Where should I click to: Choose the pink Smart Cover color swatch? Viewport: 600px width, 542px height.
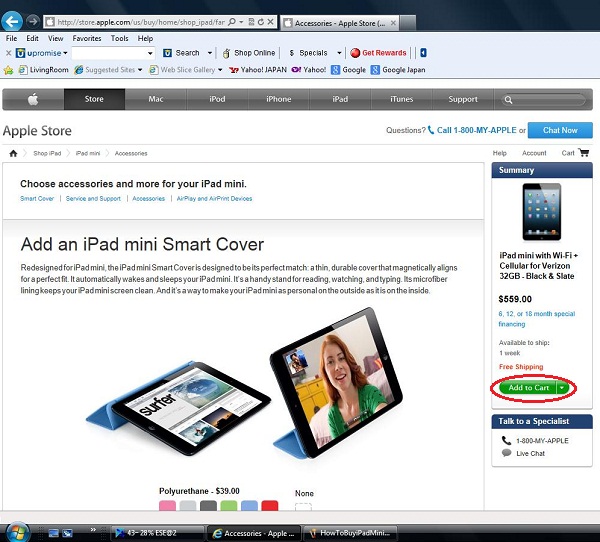[x=167, y=506]
